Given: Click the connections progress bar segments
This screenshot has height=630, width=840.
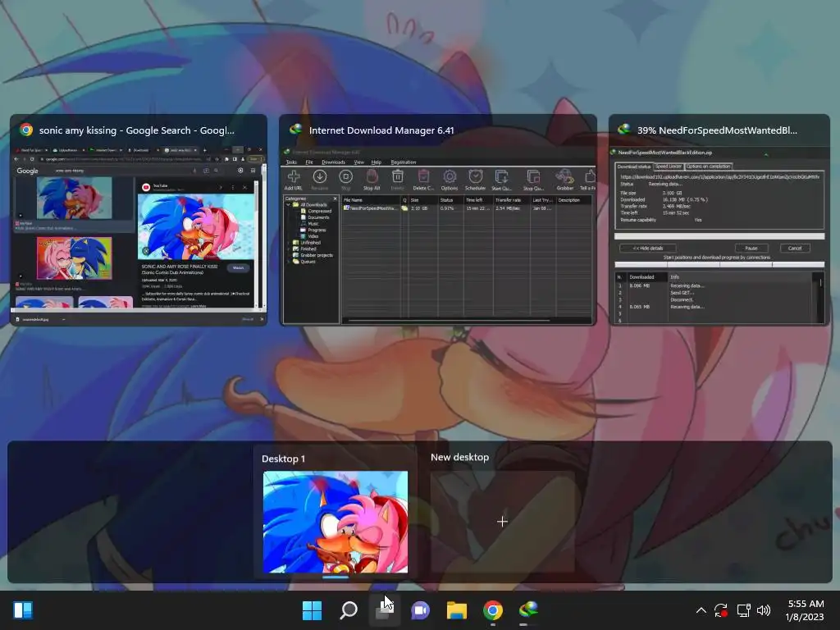Looking at the screenshot, I should 719,264.
